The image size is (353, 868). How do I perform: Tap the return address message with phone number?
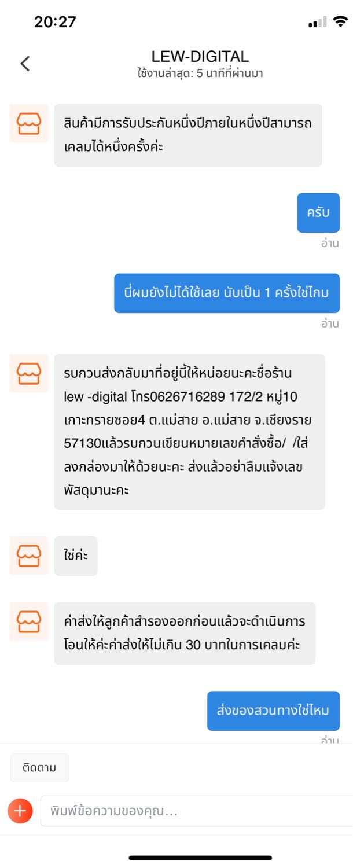(x=189, y=432)
